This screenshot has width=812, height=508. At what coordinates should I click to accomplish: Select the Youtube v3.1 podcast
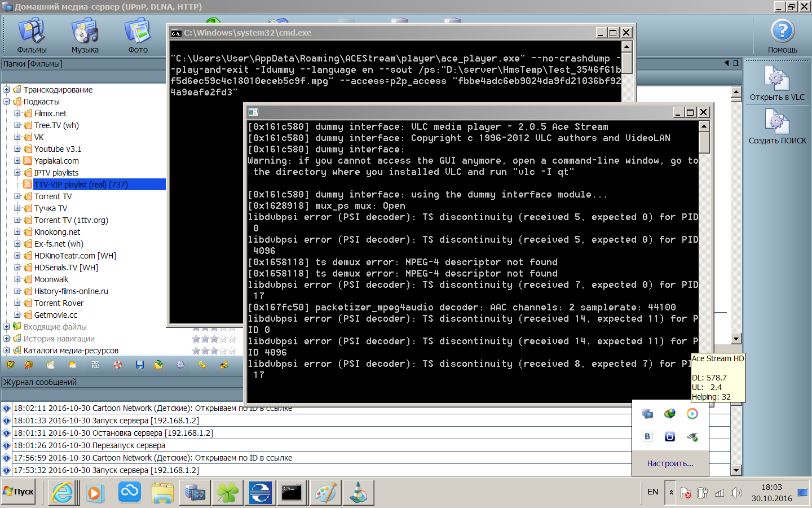pos(58,149)
